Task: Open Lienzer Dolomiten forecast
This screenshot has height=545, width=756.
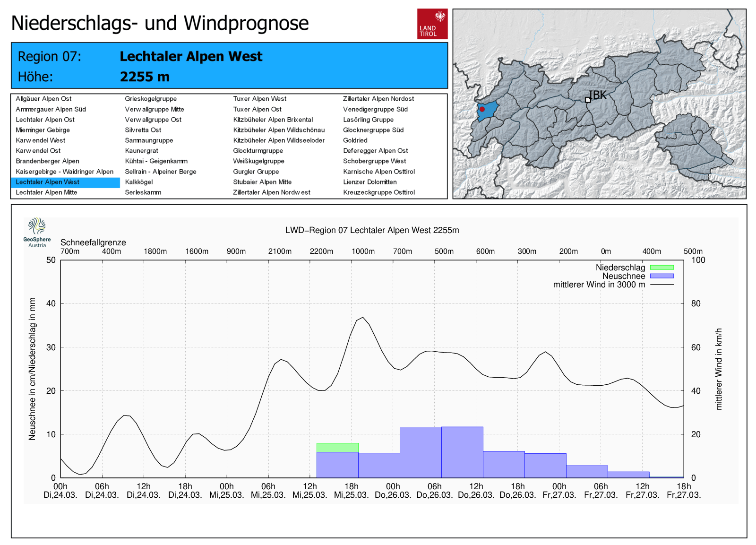Action: tap(369, 182)
